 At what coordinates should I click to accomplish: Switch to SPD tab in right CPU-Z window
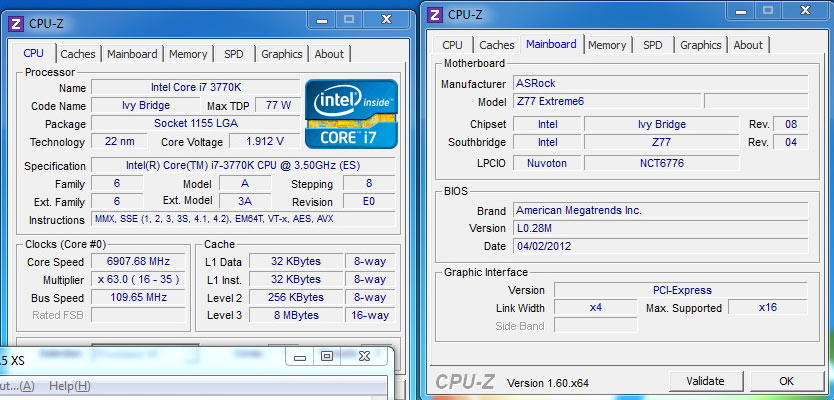[653, 45]
